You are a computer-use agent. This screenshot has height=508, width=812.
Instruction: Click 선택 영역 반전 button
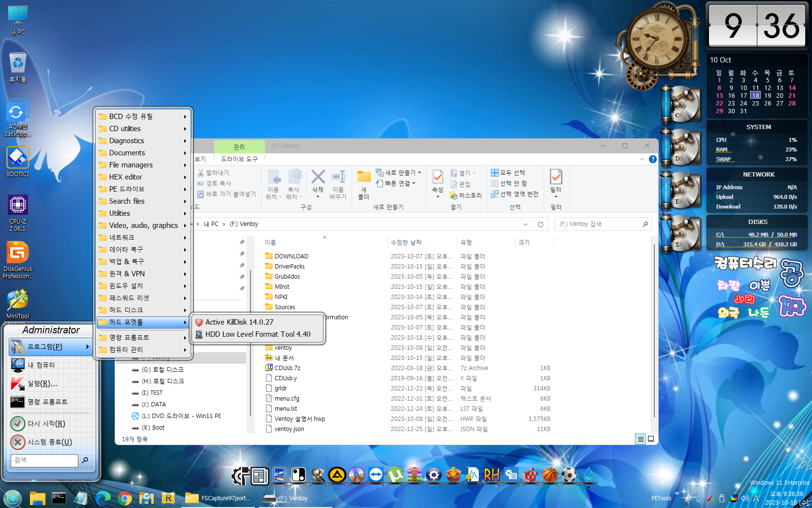(x=515, y=194)
